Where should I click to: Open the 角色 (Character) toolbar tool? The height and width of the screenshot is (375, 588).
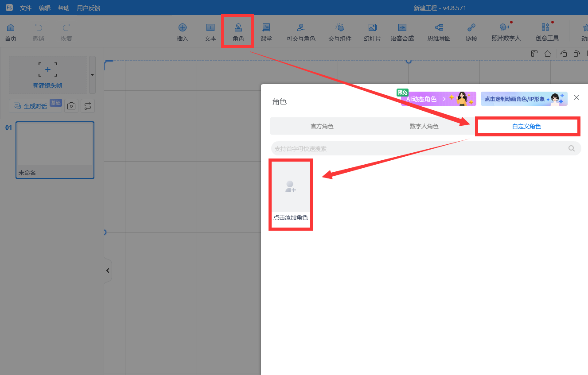click(238, 32)
